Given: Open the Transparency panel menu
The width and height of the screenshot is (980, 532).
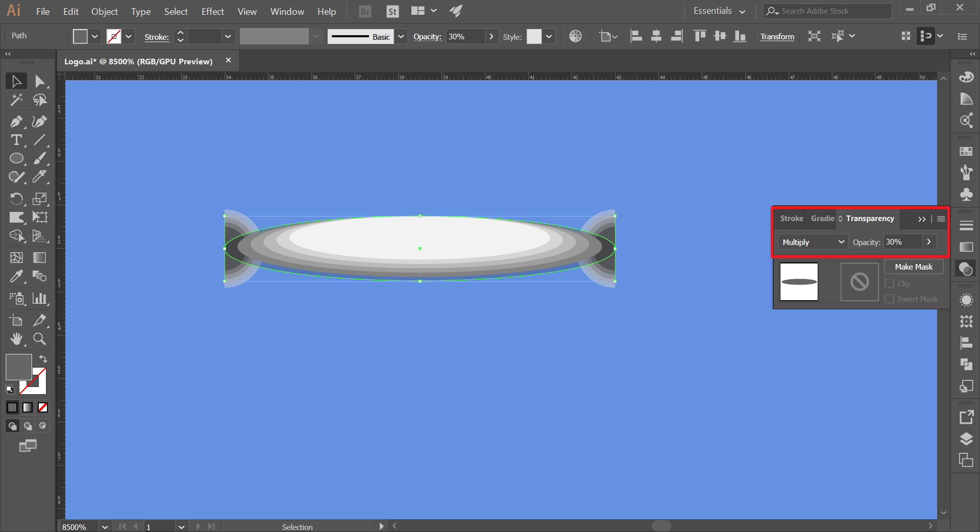Looking at the screenshot, I should coord(941,219).
